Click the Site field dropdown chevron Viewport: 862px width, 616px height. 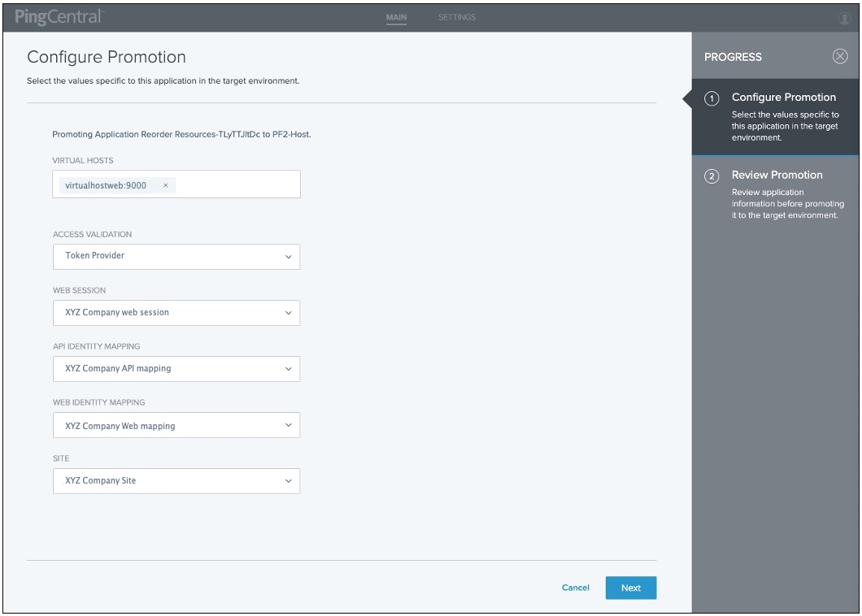click(x=286, y=480)
